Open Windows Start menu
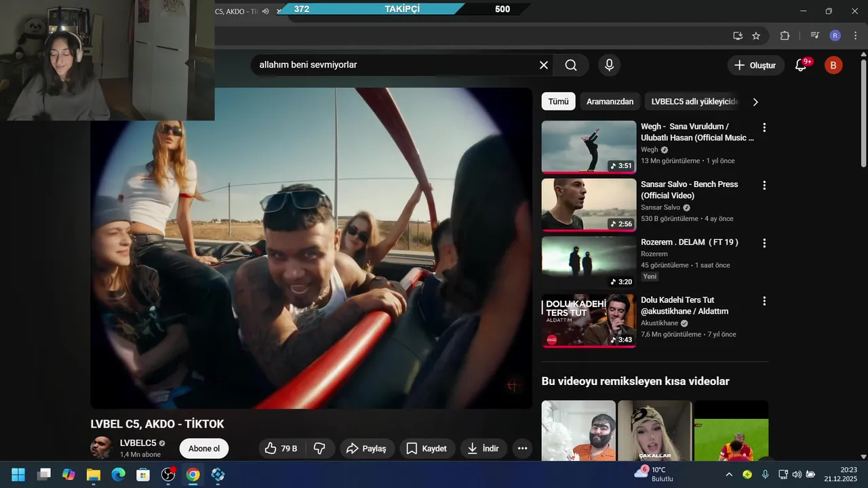This screenshot has width=868, height=488. pyautogui.click(x=18, y=474)
